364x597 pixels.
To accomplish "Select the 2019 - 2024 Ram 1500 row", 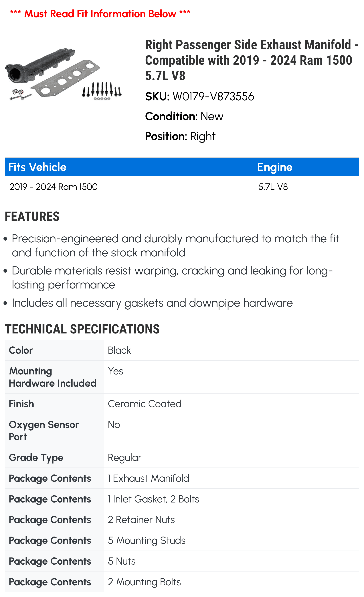I will tap(182, 186).
